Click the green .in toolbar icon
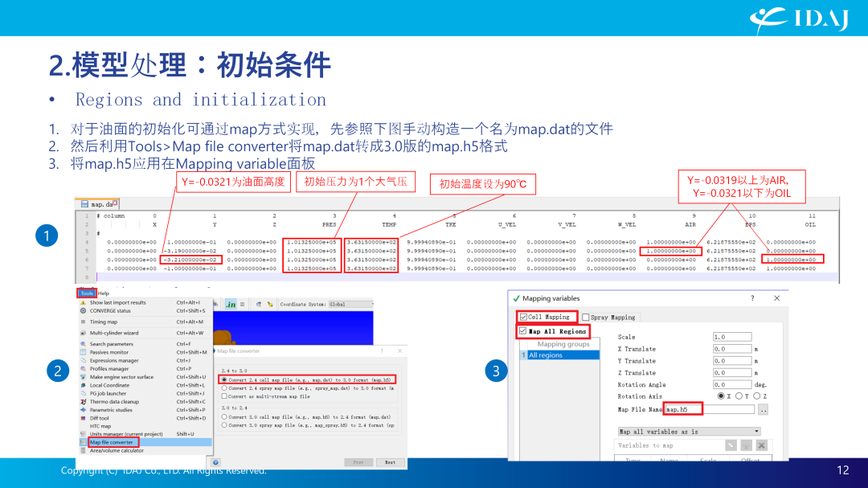Viewport: 868px width, 488px height. point(231,304)
